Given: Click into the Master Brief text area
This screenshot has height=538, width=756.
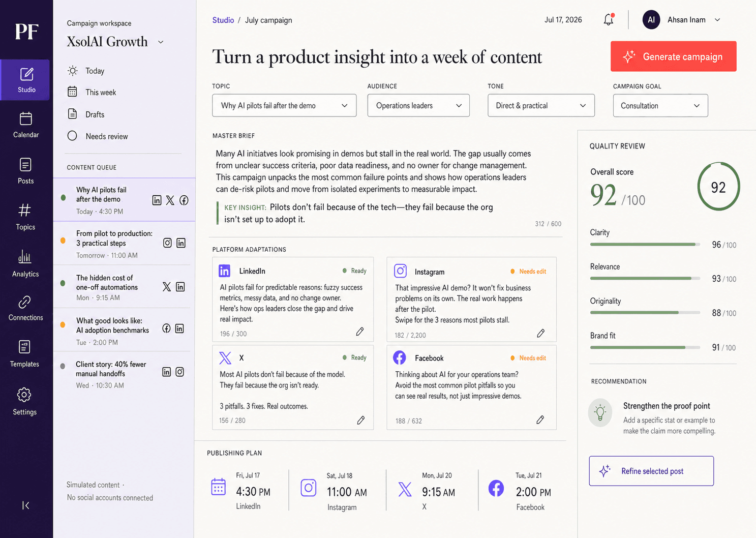Looking at the screenshot, I should (x=374, y=171).
